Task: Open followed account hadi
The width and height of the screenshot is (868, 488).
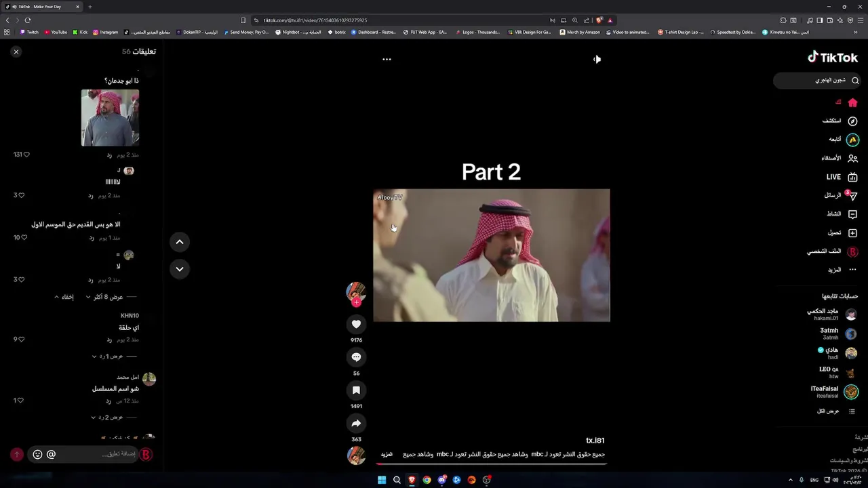Action: [837, 353]
